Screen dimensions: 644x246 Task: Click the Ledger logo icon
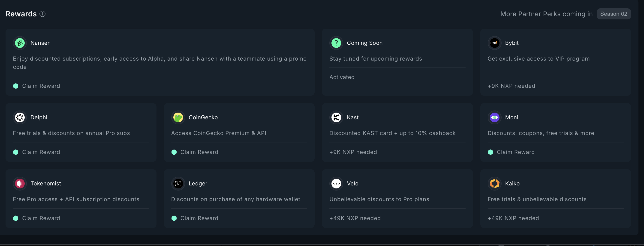coord(178,184)
